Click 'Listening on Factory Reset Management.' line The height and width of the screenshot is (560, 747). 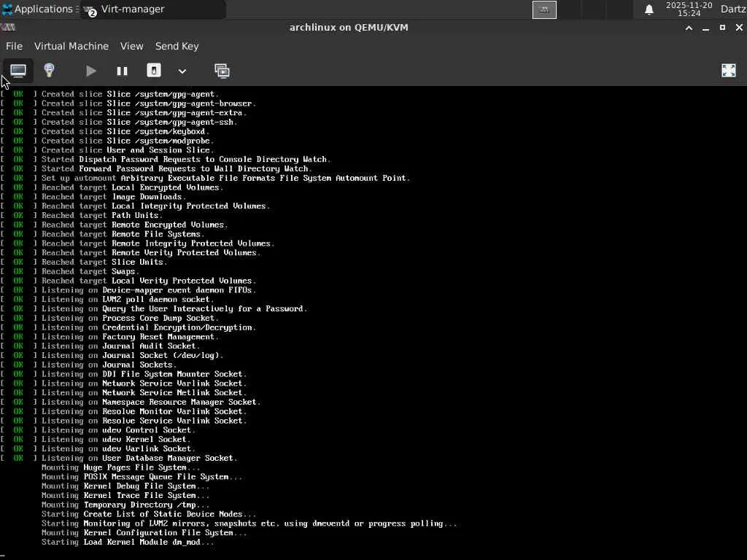[x=130, y=337]
